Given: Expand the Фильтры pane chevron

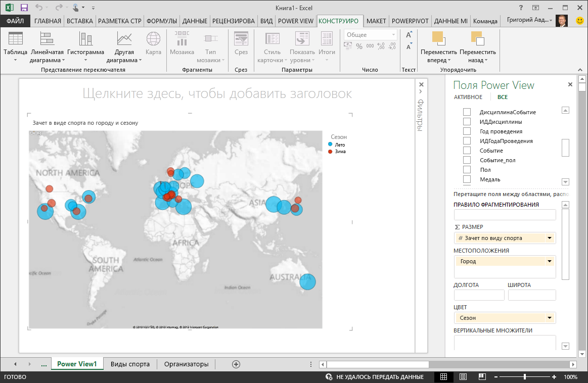Looking at the screenshot, I should tap(421, 91).
